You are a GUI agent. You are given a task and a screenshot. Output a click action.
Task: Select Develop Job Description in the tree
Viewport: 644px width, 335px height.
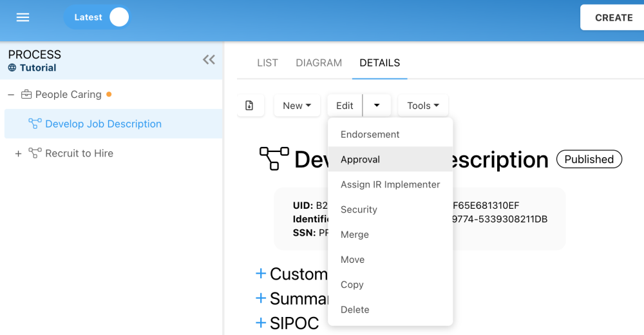(x=103, y=124)
